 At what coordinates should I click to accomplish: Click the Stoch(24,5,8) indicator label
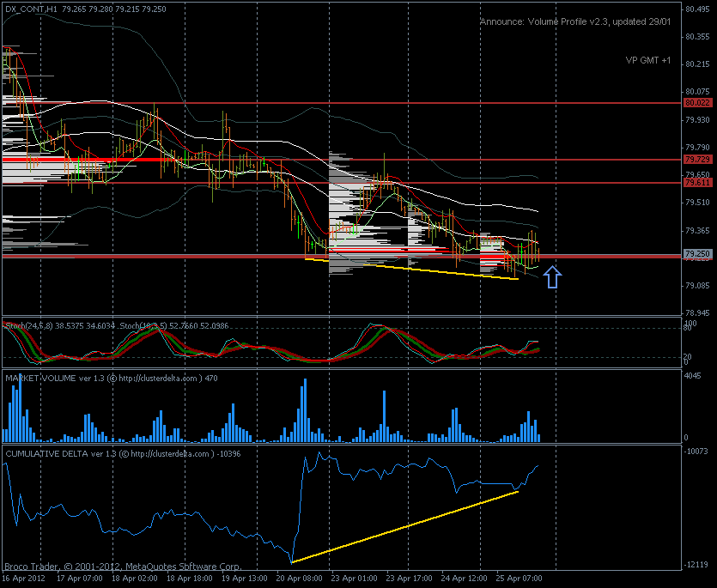pyautogui.click(x=28, y=326)
